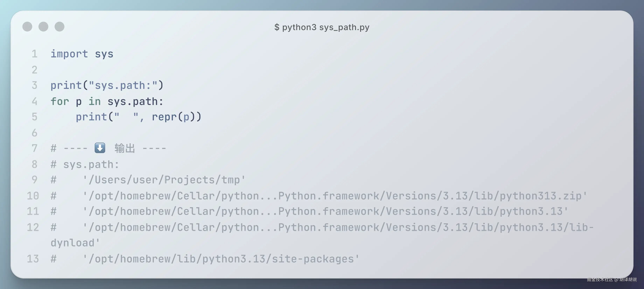Click line number 1 in the gutter
This screenshot has height=289, width=644.
34,54
